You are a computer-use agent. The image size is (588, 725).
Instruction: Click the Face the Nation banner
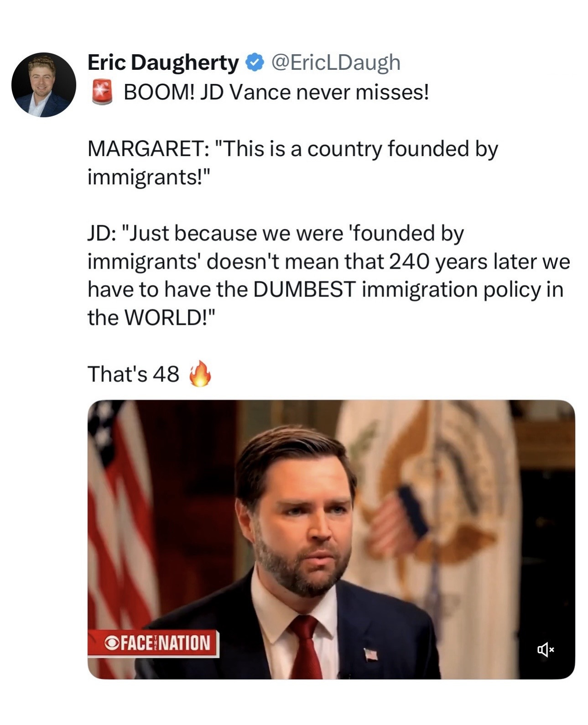(x=153, y=643)
